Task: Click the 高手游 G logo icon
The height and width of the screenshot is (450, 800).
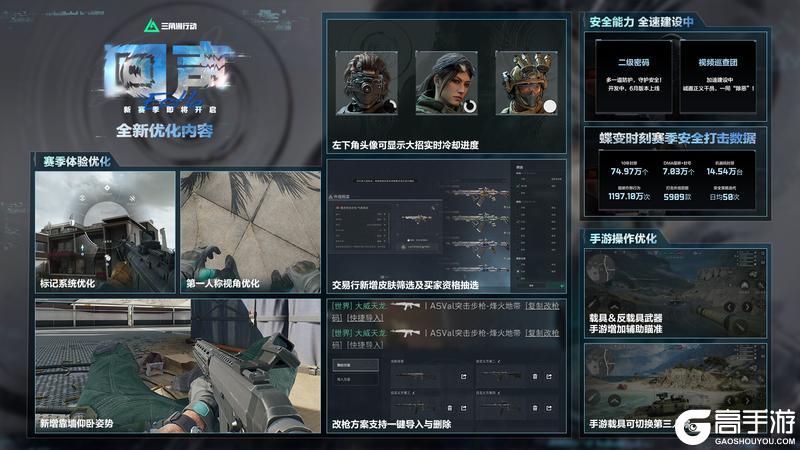Action: 692,425
